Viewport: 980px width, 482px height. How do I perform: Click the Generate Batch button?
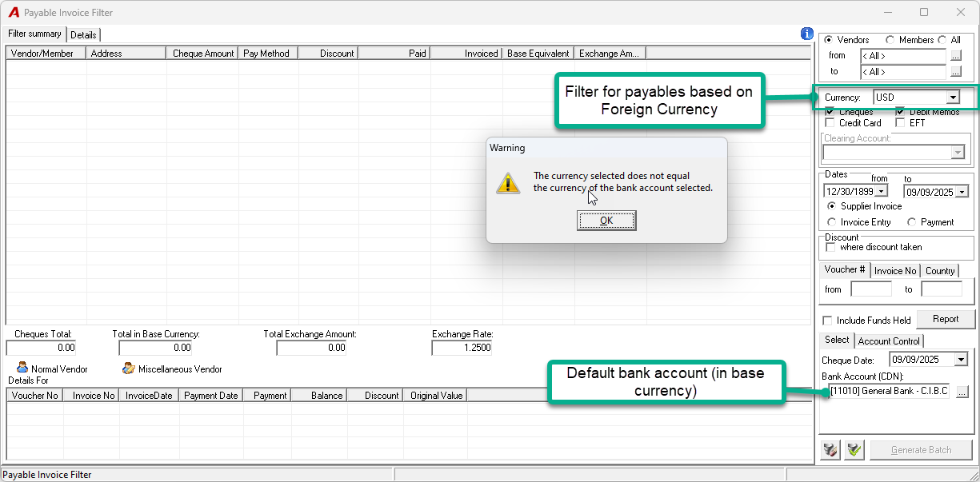point(922,450)
